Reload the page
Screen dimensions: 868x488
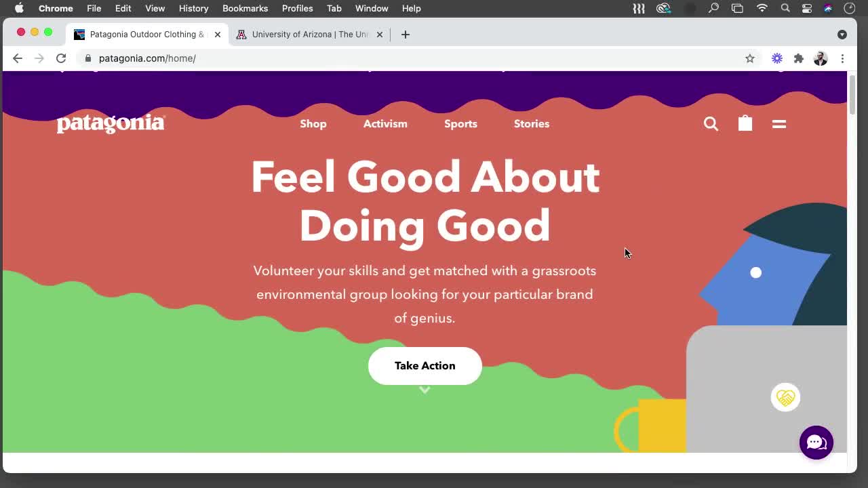[61, 58]
